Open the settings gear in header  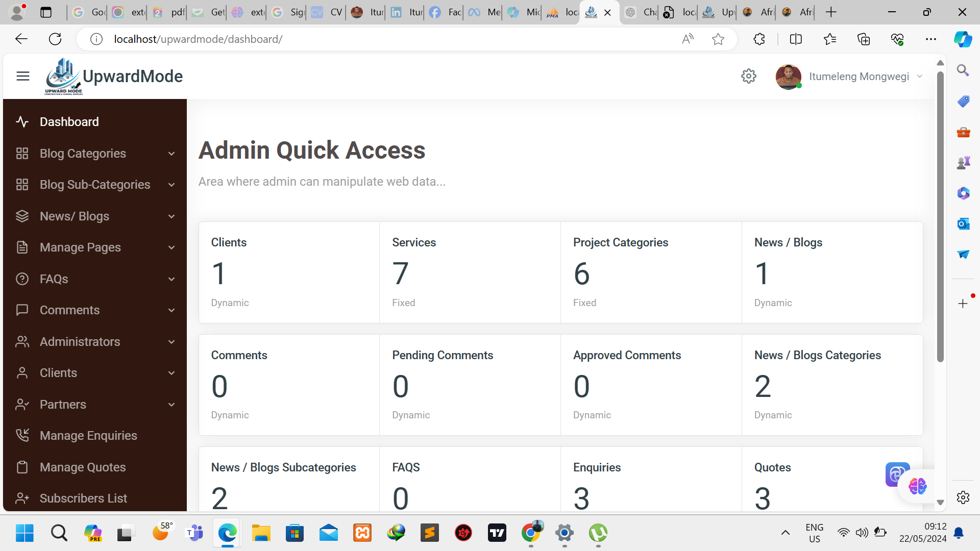pos(748,76)
